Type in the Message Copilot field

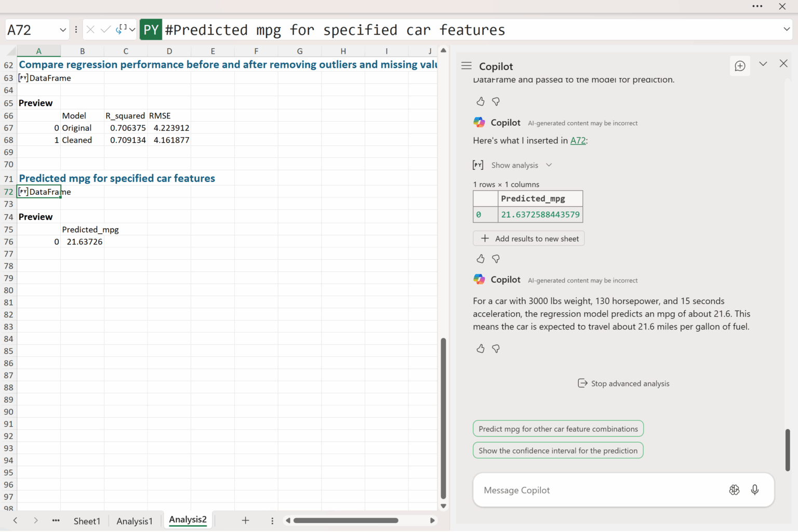click(x=597, y=490)
